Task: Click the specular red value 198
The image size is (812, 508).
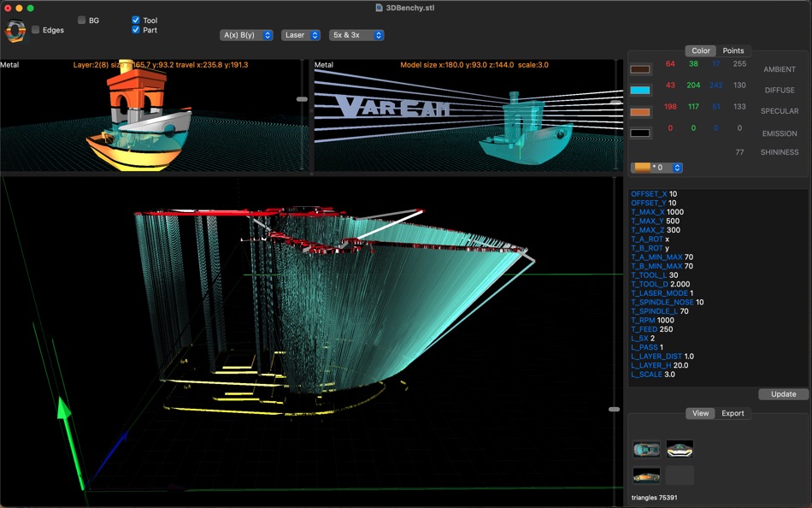Action: pos(670,106)
